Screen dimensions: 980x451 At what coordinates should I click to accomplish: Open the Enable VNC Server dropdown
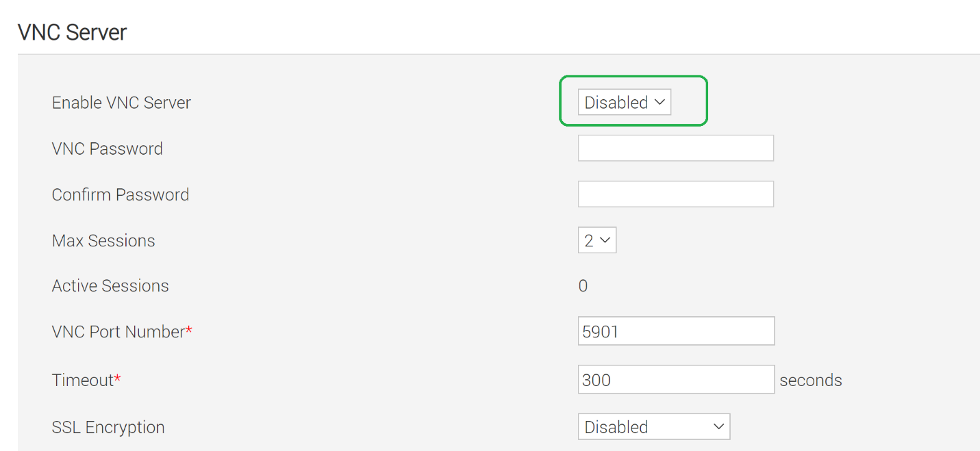pos(624,103)
